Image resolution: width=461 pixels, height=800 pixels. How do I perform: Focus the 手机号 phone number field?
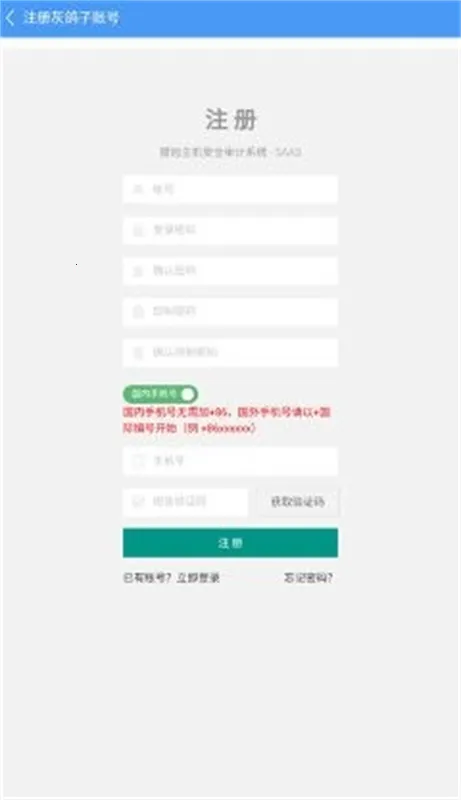(230, 461)
